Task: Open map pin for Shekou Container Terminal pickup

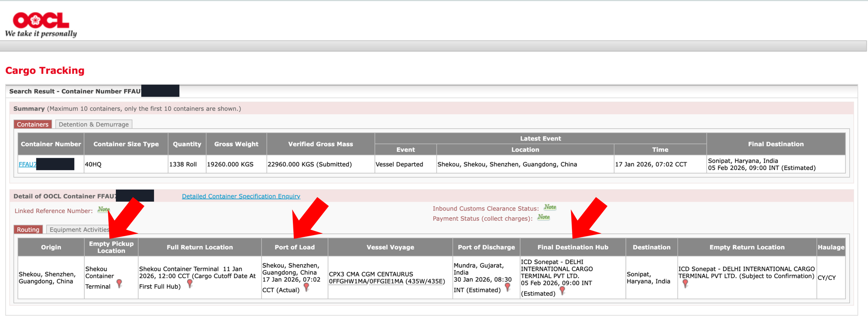Action: coord(119,283)
